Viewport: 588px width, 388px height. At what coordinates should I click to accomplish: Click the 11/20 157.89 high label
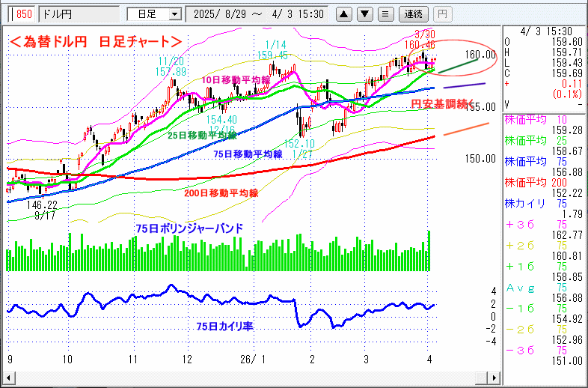click(x=171, y=66)
